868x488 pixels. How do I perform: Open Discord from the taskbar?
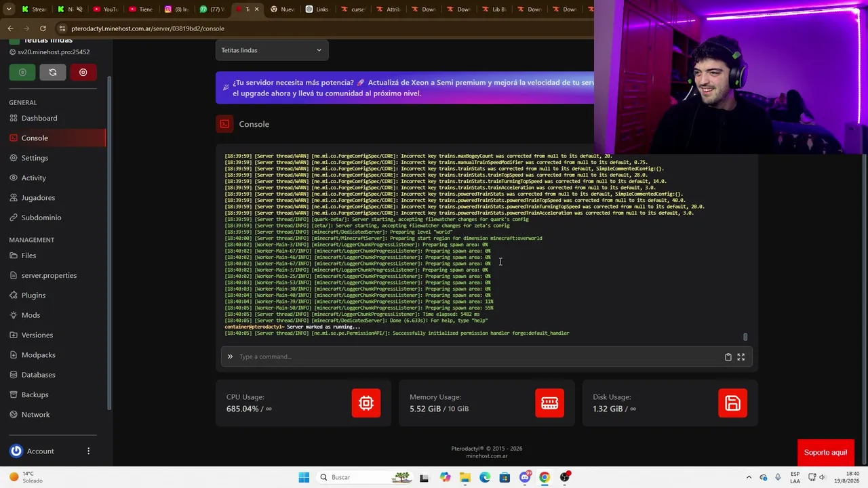click(525, 477)
